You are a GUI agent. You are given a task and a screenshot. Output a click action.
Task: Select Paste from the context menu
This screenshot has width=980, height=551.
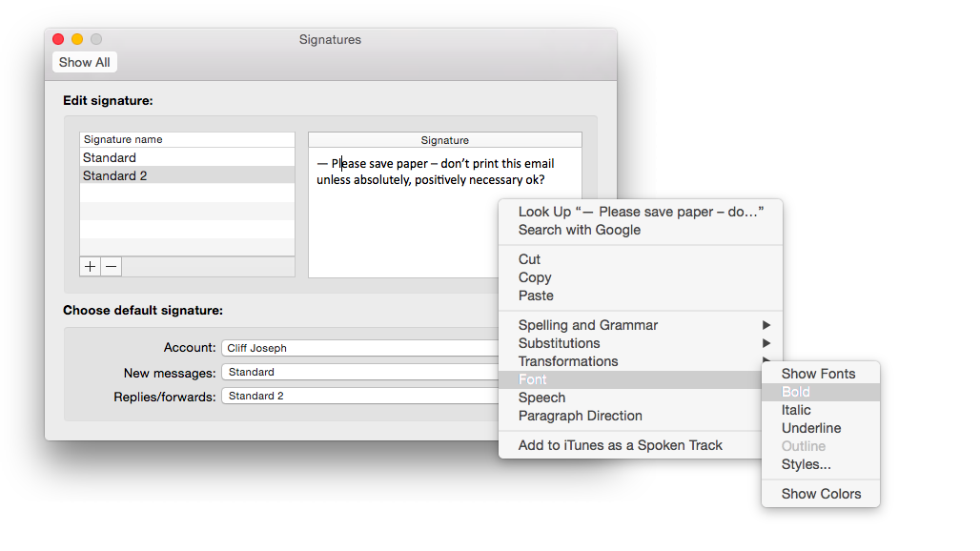[x=641, y=296]
